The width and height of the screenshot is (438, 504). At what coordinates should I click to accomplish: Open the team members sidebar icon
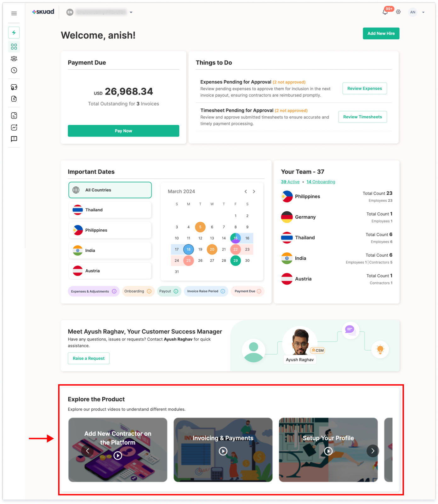14,59
